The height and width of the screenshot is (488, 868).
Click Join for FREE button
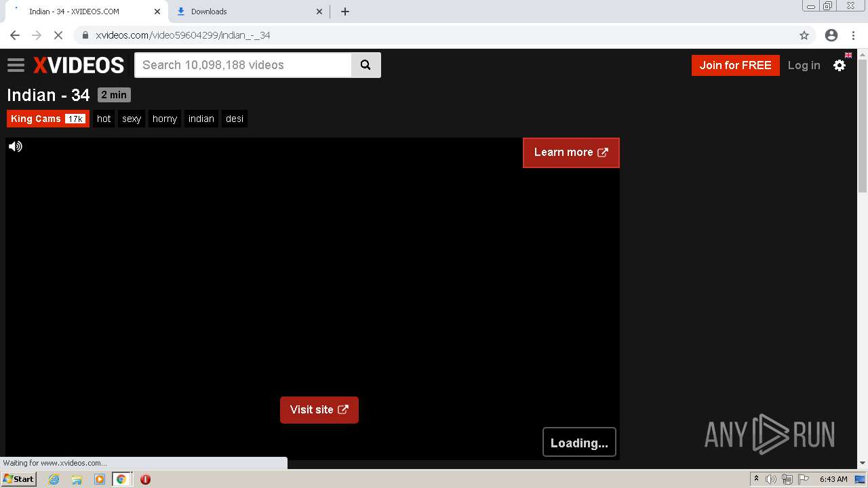coord(736,65)
